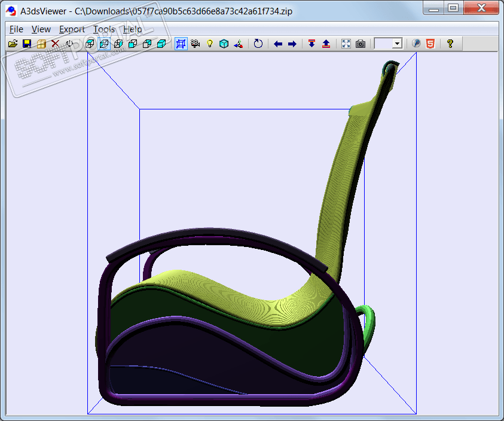Open the File menu
The width and height of the screenshot is (504, 421).
click(16, 29)
